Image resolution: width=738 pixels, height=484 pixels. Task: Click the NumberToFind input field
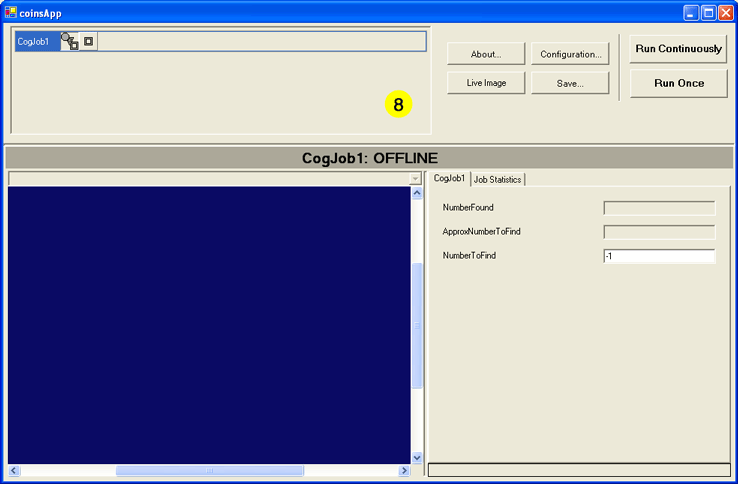[659, 256]
